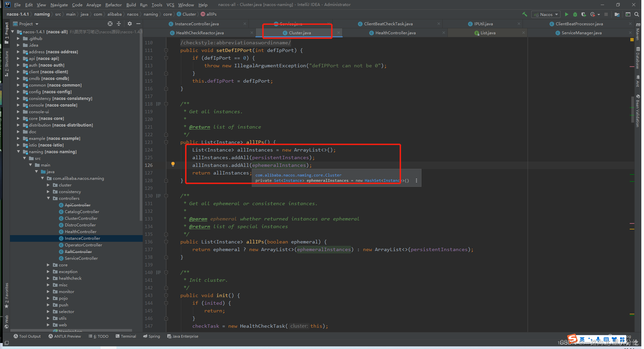Switch to HealthController.java tab
The height and width of the screenshot is (349, 644).
tap(395, 33)
